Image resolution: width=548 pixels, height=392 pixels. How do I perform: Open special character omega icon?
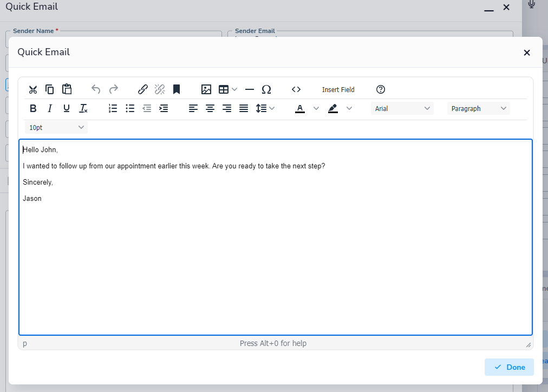266,89
